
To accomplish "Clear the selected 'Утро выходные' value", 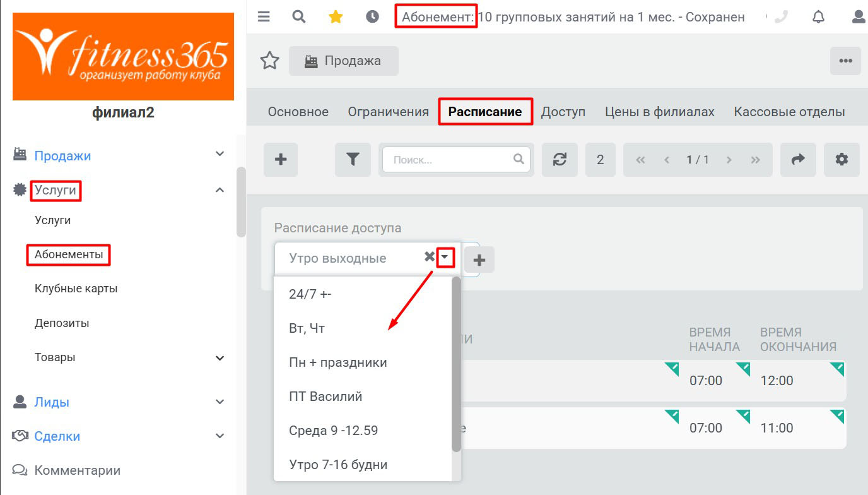I will coord(429,257).
